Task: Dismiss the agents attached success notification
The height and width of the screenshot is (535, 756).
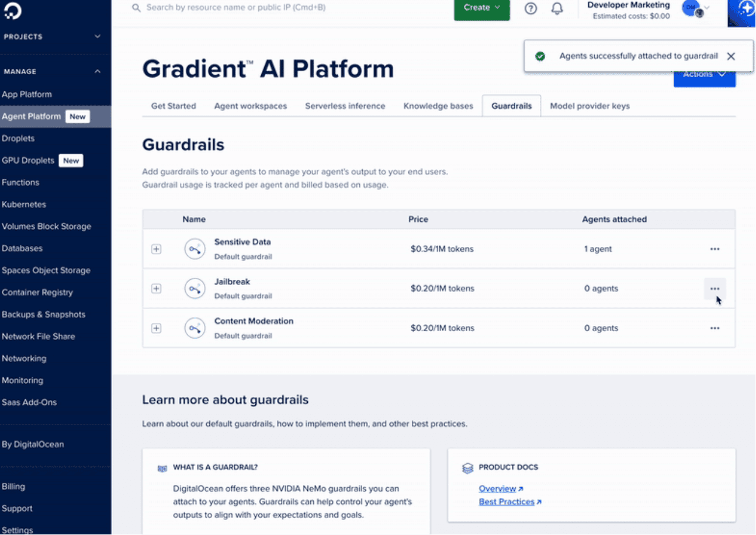Action: (x=731, y=56)
